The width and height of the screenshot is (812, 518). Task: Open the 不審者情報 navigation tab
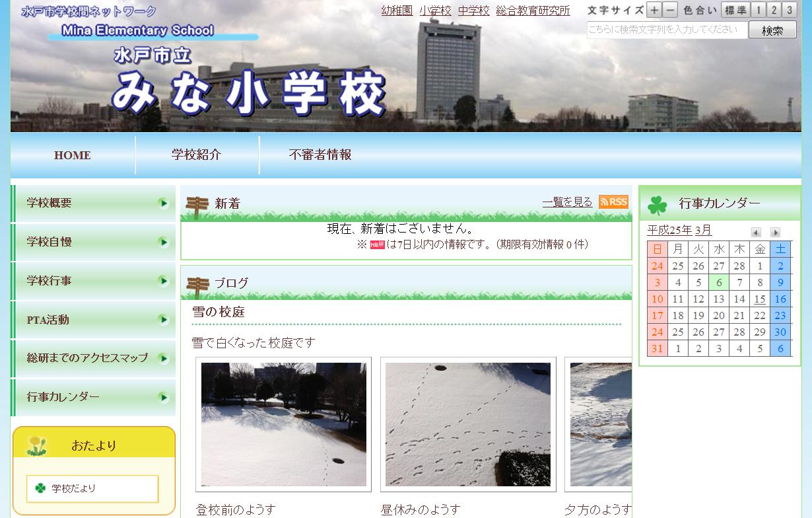[x=320, y=155]
